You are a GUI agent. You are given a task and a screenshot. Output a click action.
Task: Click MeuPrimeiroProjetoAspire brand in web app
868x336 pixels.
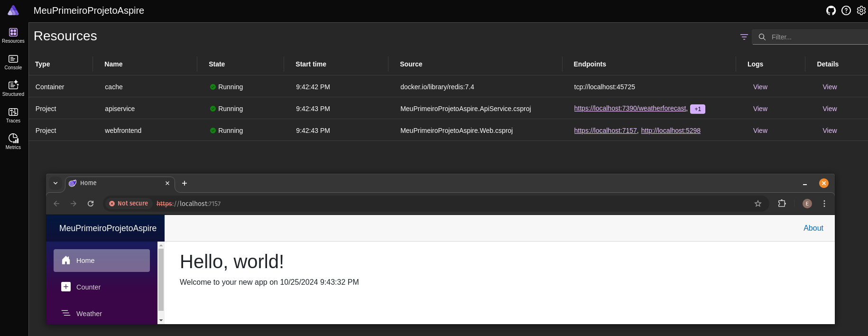tap(108, 228)
